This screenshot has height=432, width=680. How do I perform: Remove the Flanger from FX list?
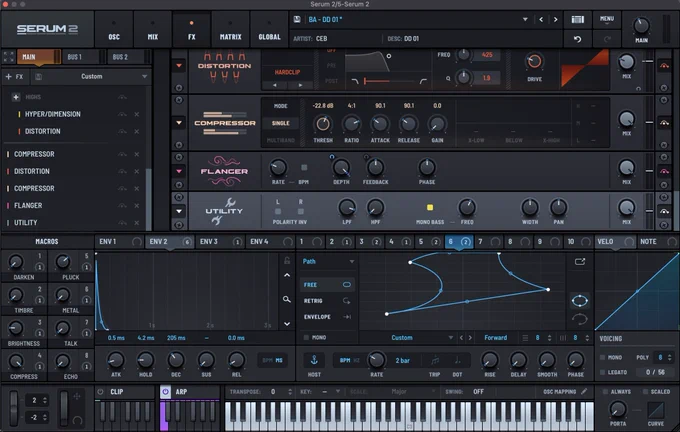point(137,206)
